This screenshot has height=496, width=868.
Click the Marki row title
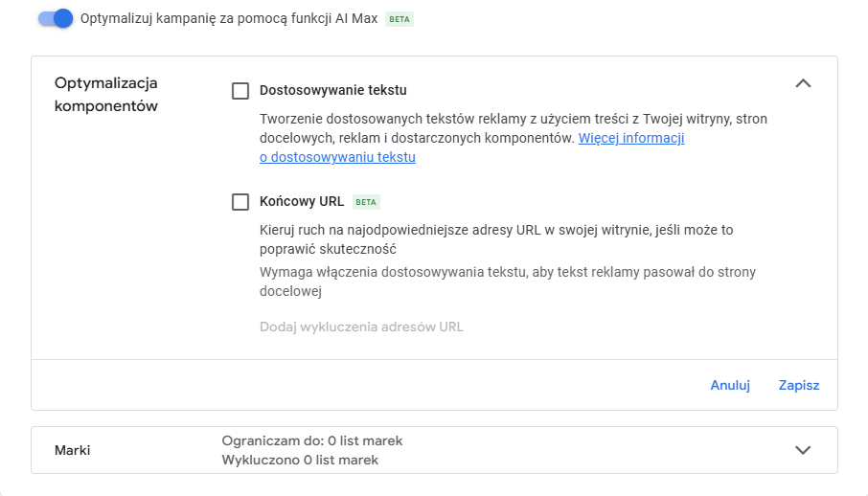coord(73,450)
